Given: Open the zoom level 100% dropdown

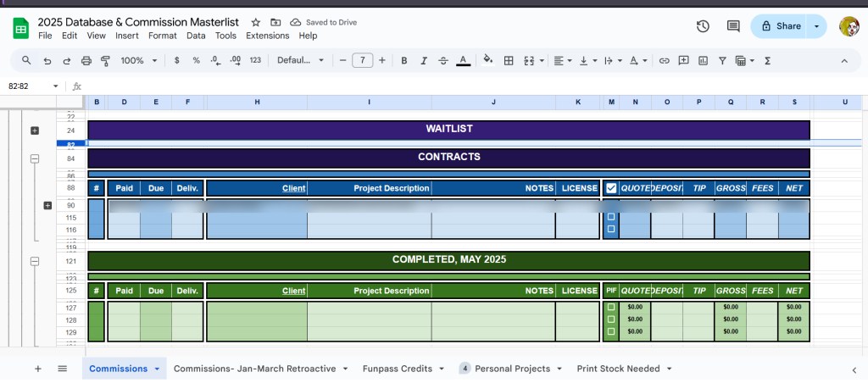Looking at the screenshot, I should (x=138, y=61).
